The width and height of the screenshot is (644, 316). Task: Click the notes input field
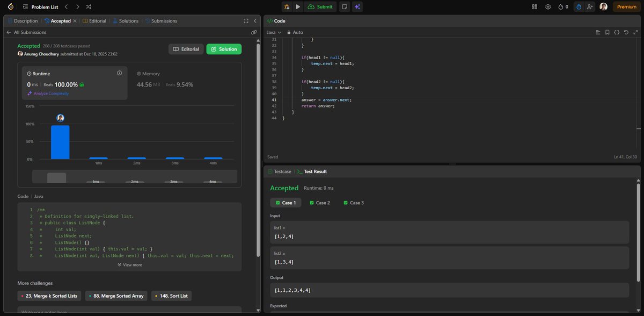tap(130, 311)
